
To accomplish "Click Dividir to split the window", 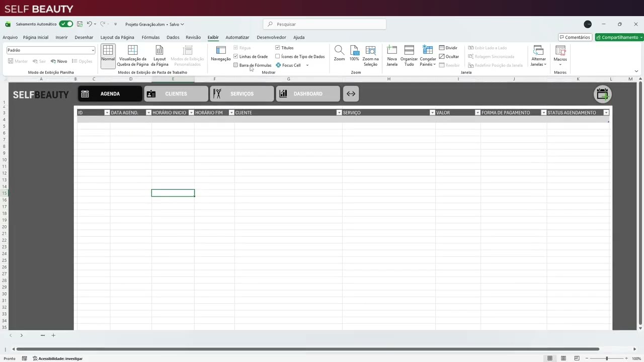I will tap(448, 48).
